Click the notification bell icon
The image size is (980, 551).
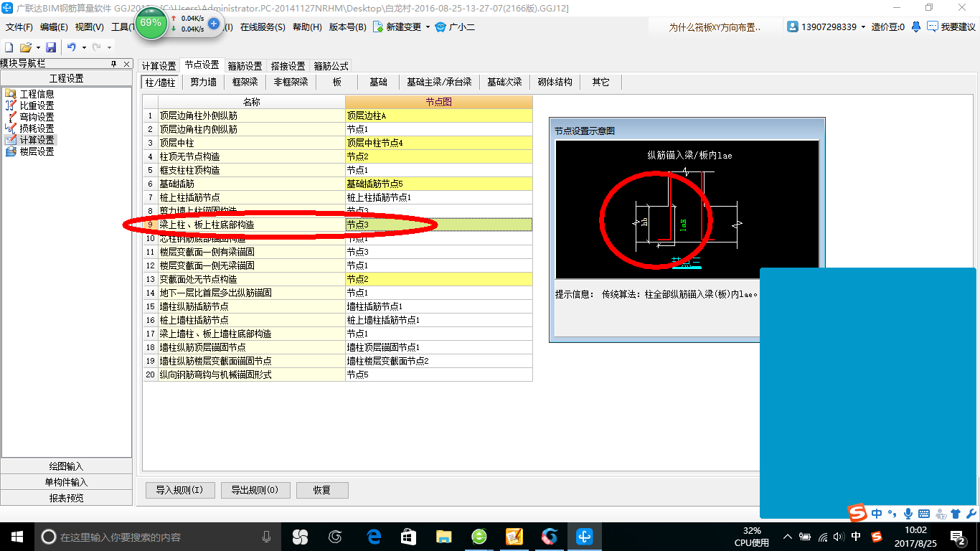pyautogui.click(x=916, y=27)
